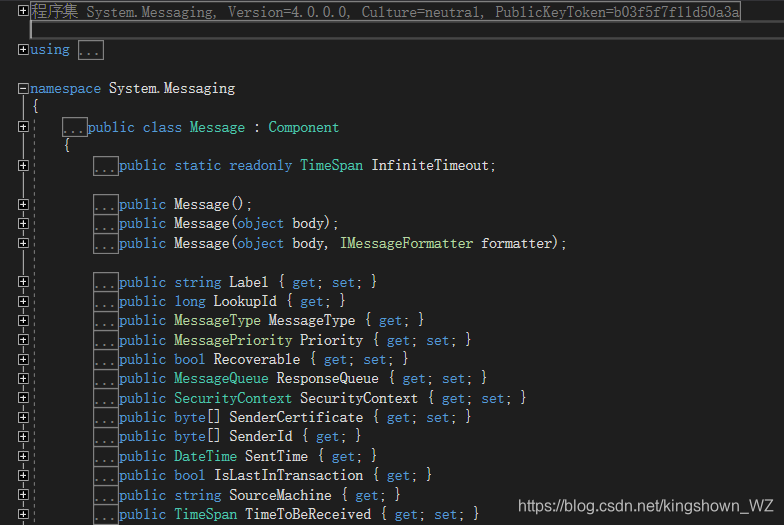Click the Message class name in declaration
This screenshot has height=525, width=784.
pos(218,128)
